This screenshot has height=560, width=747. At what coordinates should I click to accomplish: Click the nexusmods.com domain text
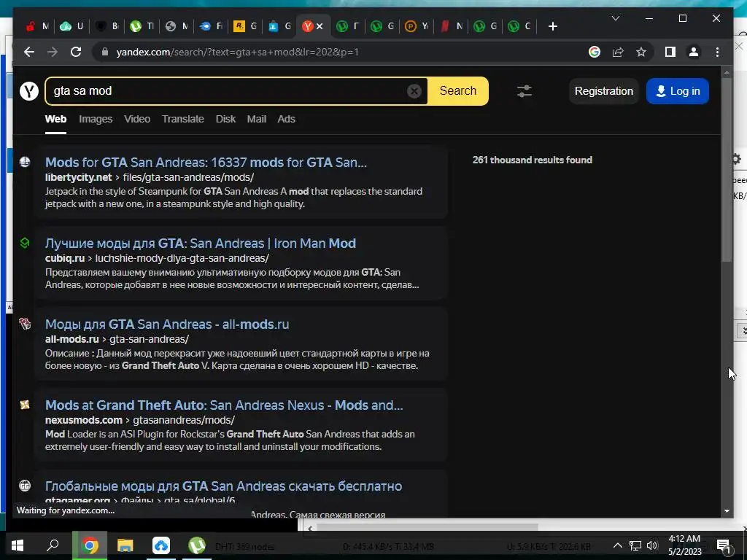[x=84, y=420]
